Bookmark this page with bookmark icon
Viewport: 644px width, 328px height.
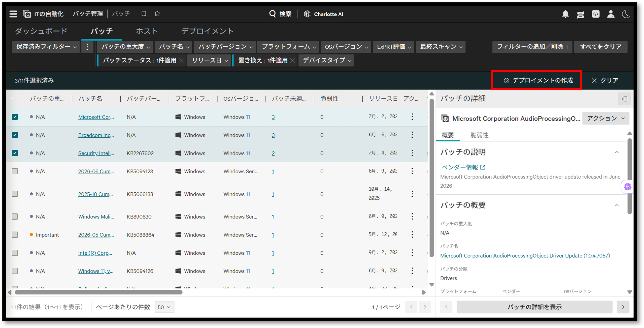tap(144, 14)
